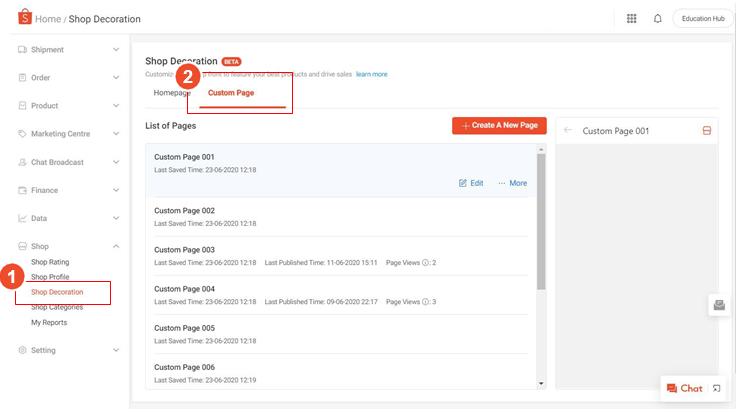The height and width of the screenshot is (414, 746).
Task: Click the page list scrollbar down arrow
Action: tap(542, 383)
